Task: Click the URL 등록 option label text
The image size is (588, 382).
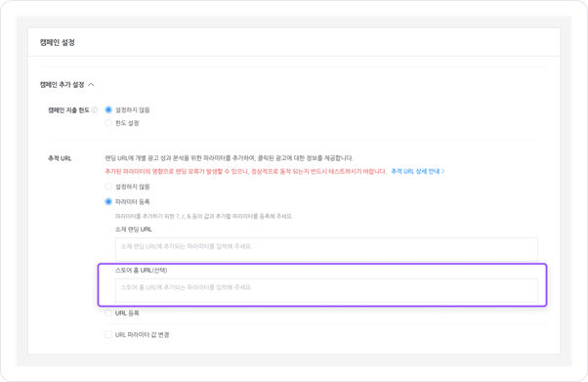Action: coord(127,313)
